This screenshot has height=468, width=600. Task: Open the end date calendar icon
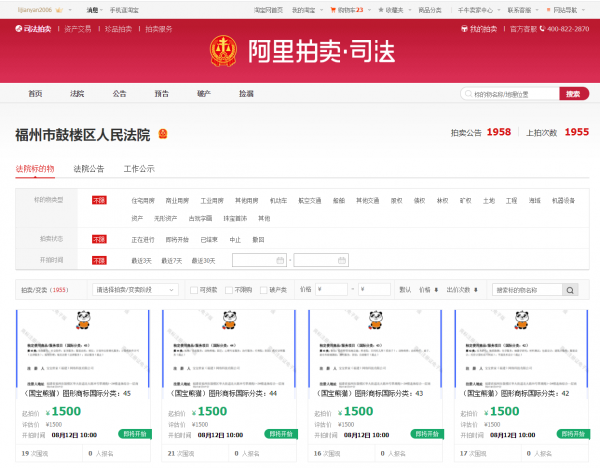[342, 260]
